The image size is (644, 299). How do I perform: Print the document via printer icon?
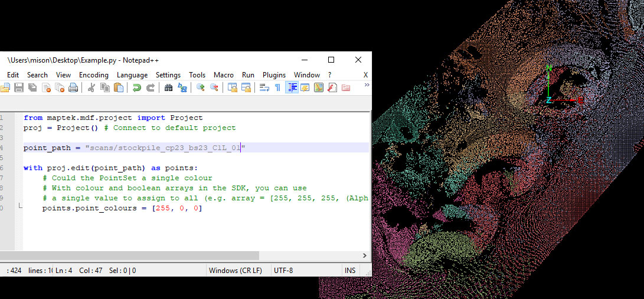tap(73, 87)
